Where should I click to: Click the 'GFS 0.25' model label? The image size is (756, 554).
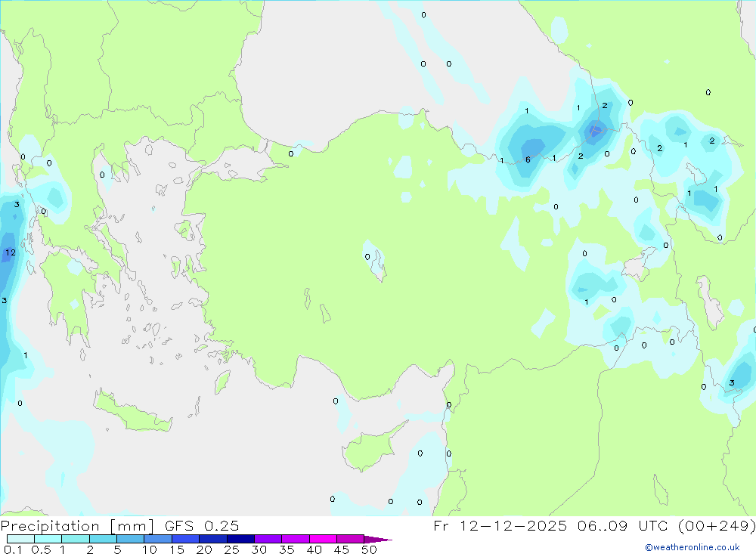pos(202,526)
